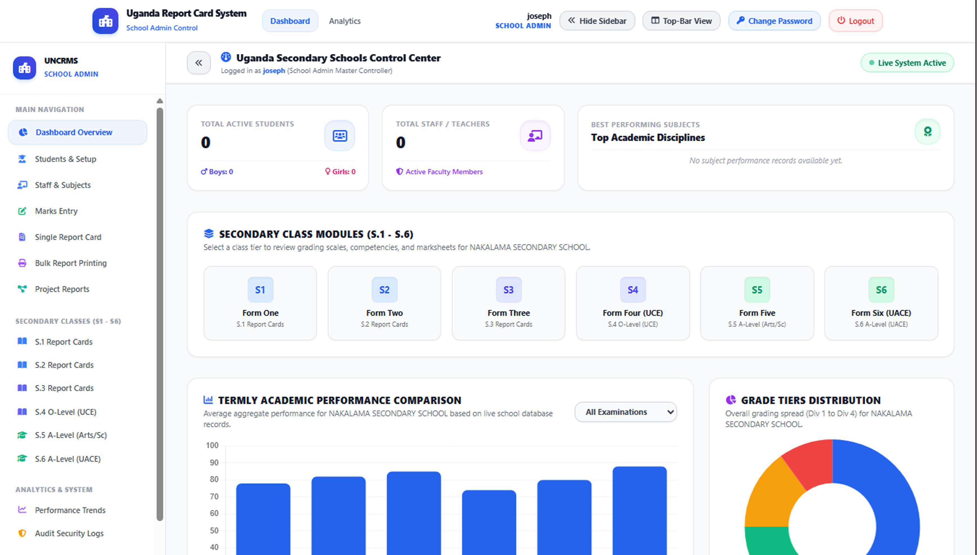Viewport: 980px width, 555px height.
Task: Click the Single Report Card document icon
Action: coord(22,237)
